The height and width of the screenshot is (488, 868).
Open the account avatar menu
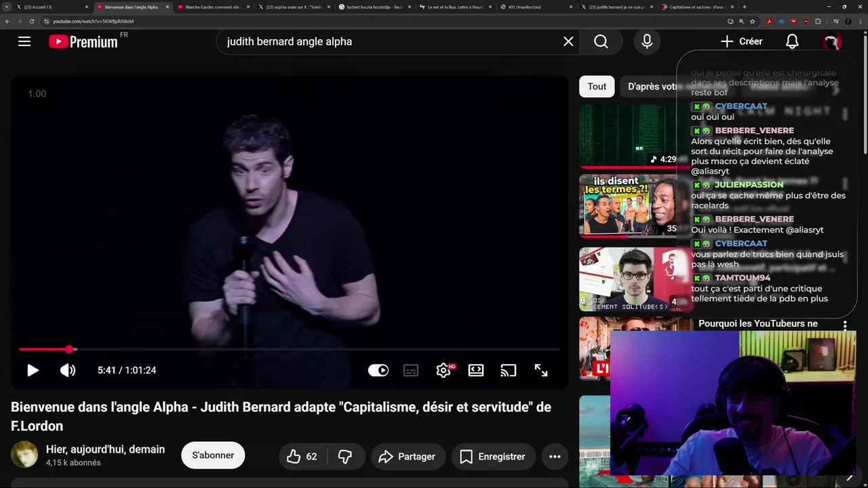(x=831, y=41)
